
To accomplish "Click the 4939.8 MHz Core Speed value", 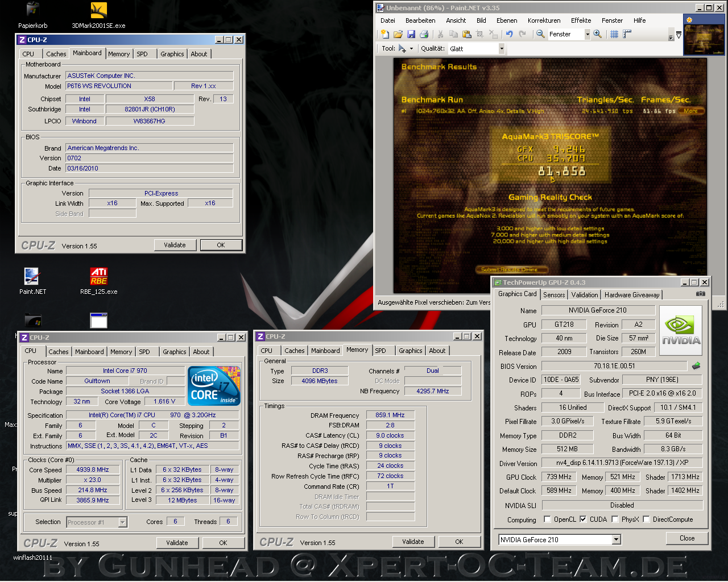I will [x=93, y=470].
